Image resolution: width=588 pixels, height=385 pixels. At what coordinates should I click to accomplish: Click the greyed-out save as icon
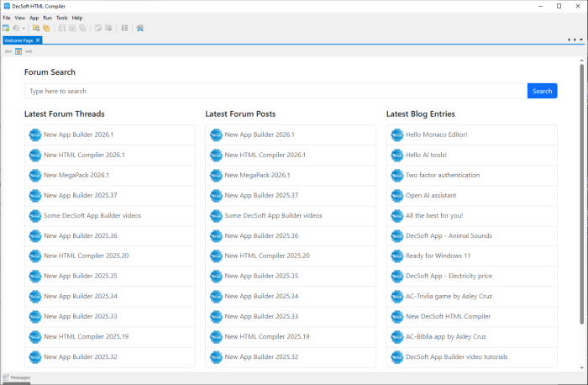(x=72, y=28)
